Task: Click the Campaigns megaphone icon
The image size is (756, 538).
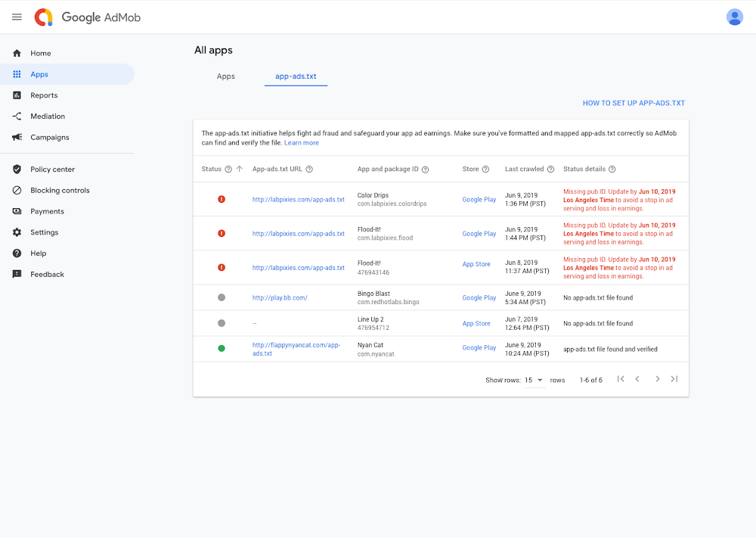Action: tap(17, 137)
